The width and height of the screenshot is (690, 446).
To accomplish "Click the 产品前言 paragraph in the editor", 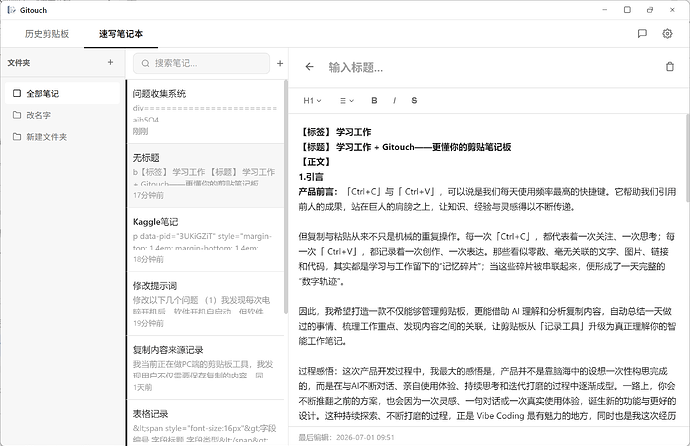I will pyautogui.click(x=487, y=199).
